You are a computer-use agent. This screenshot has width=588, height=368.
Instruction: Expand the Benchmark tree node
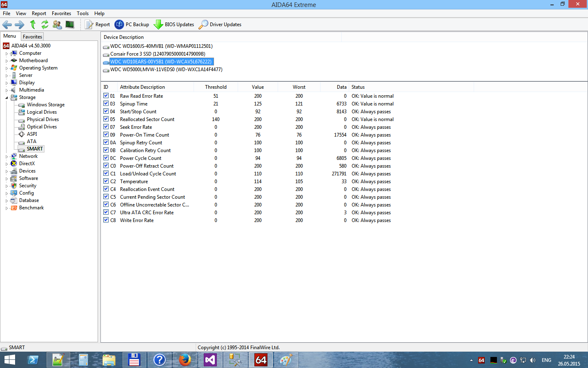[7, 208]
